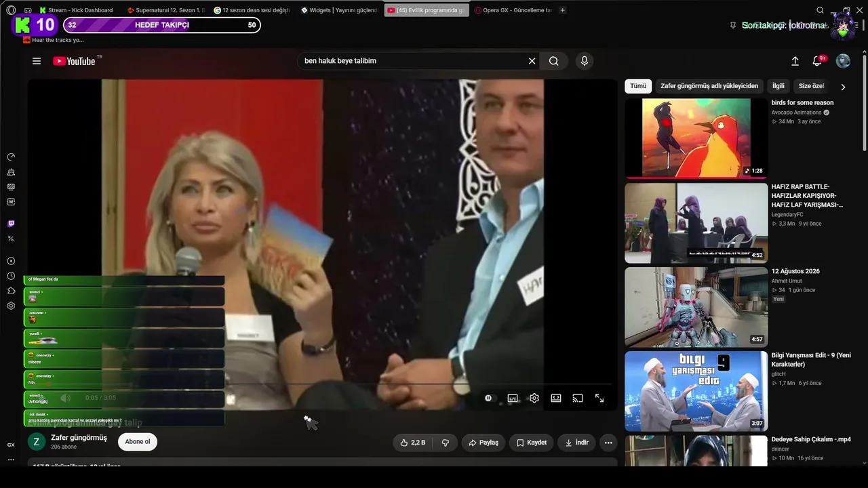Clear the YouTube search query
This screenshot has width=868, height=488.
click(x=532, y=61)
